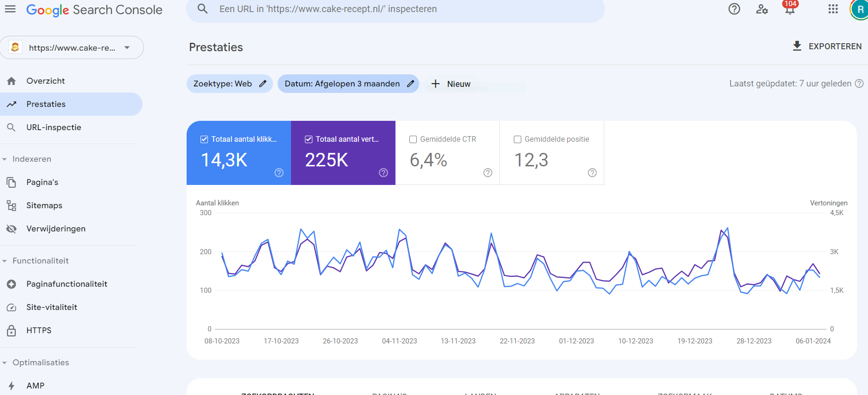Viewport: 868px width, 395px height.
Task: Click chart date label 19-12-2023
Action: (x=695, y=341)
